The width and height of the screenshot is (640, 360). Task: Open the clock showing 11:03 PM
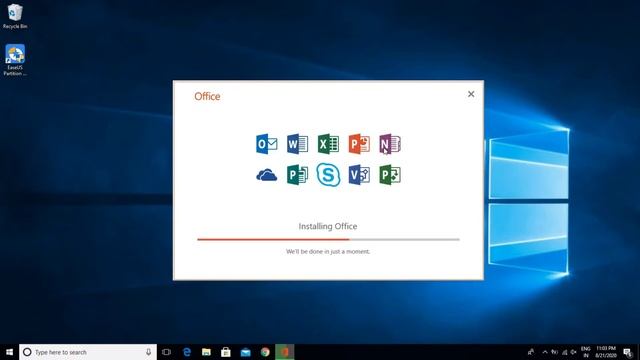tap(606, 352)
